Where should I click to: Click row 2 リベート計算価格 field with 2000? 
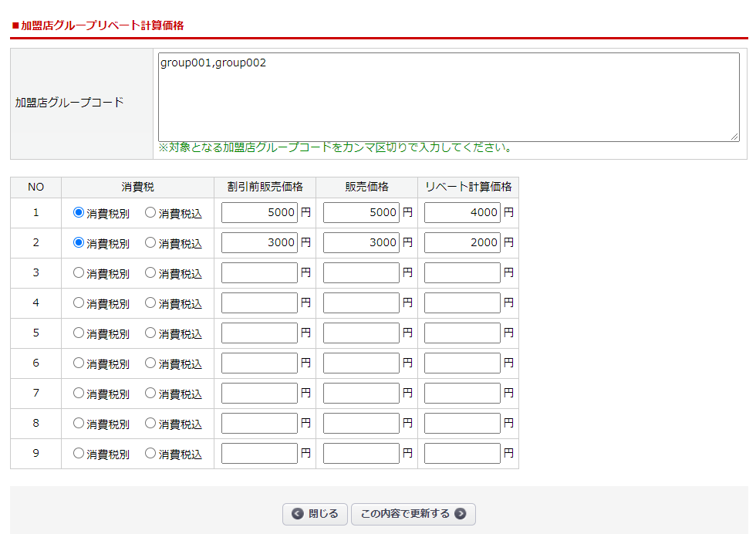pos(462,242)
